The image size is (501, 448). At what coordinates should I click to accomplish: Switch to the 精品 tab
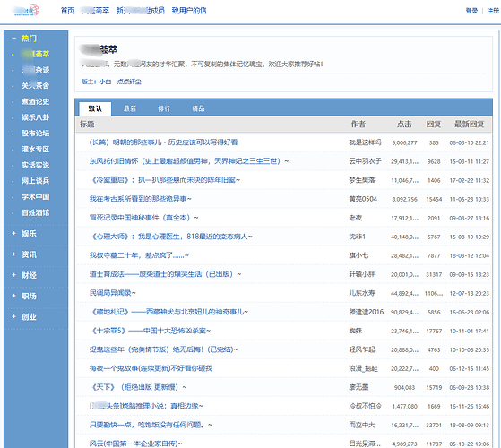pos(198,108)
